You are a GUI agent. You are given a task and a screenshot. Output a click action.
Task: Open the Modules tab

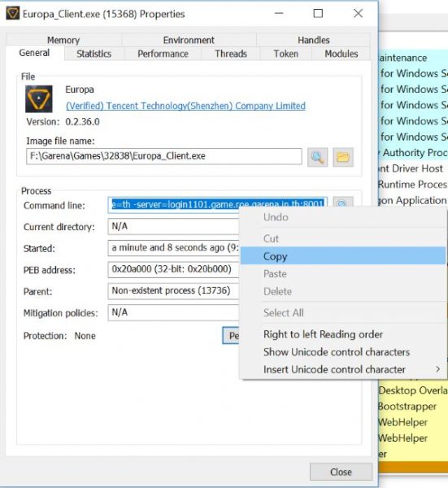point(341,54)
